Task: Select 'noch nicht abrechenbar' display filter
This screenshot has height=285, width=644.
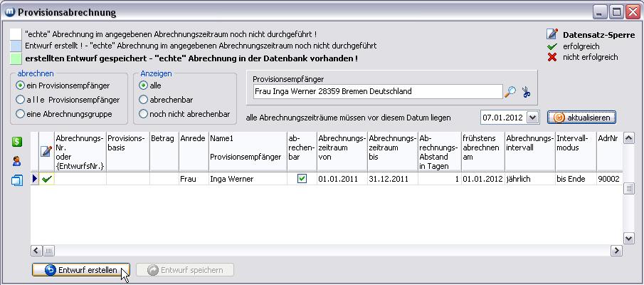Action: coord(144,114)
